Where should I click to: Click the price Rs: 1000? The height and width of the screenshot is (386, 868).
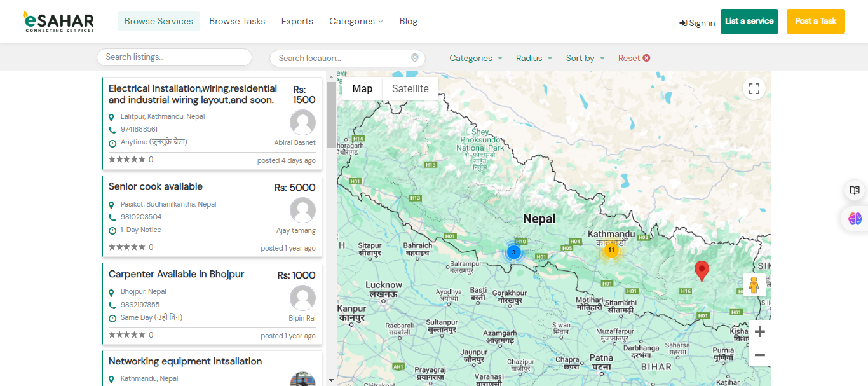297,275
